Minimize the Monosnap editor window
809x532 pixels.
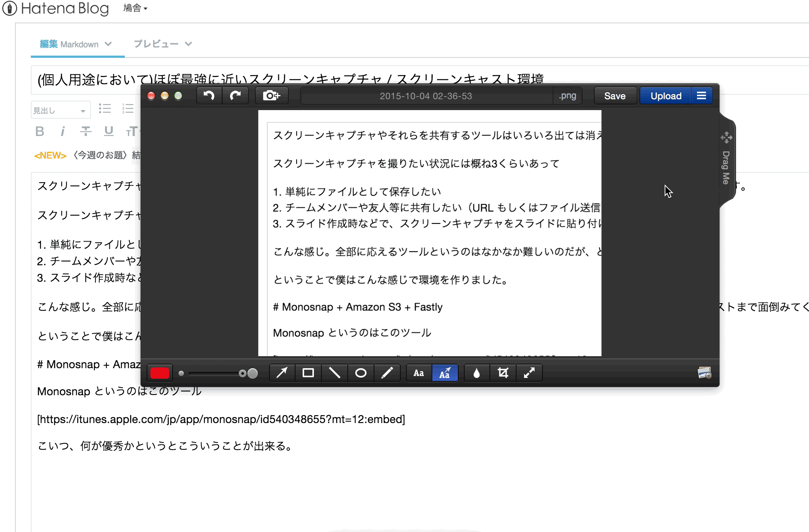coord(165,96)
